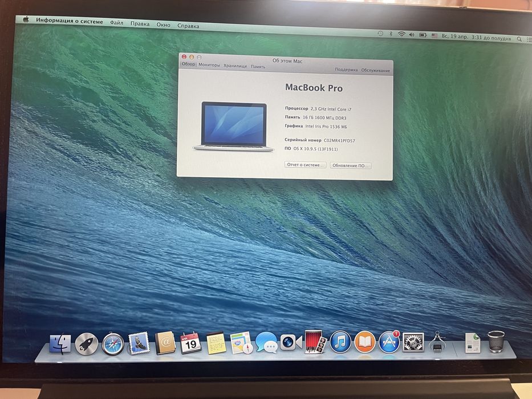Open the Файл menu
Screen dimensions: 532x399
click(117, 23)
